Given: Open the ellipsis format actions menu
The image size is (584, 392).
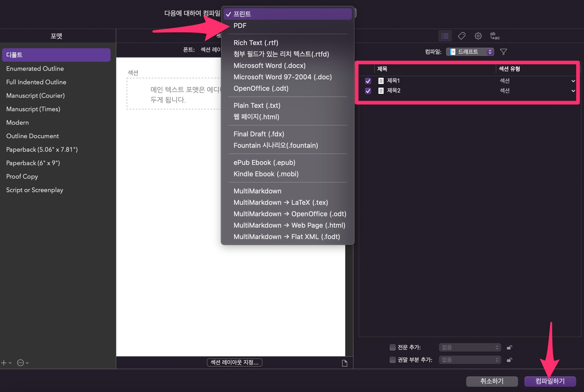Looking at the screenshot, I should click(21, 363).
